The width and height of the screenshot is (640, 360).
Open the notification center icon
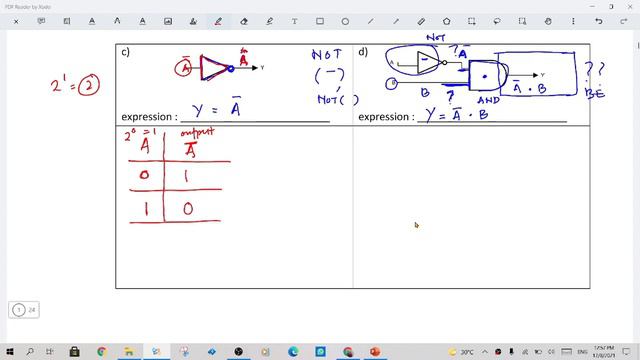click(x=626, y=351)
